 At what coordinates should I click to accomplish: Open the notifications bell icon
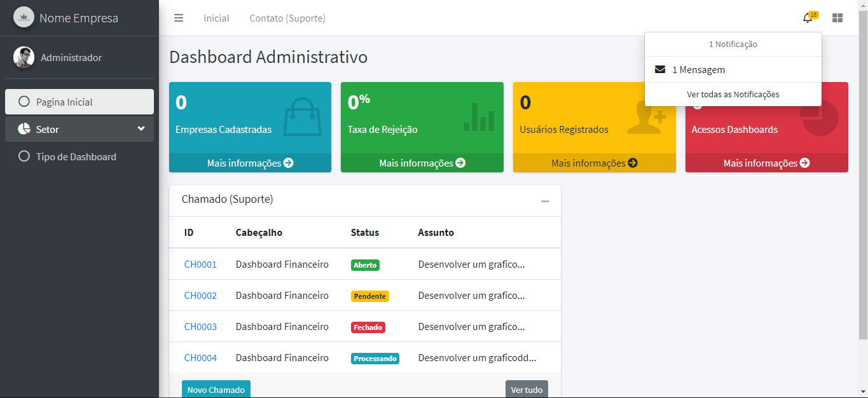806,18
